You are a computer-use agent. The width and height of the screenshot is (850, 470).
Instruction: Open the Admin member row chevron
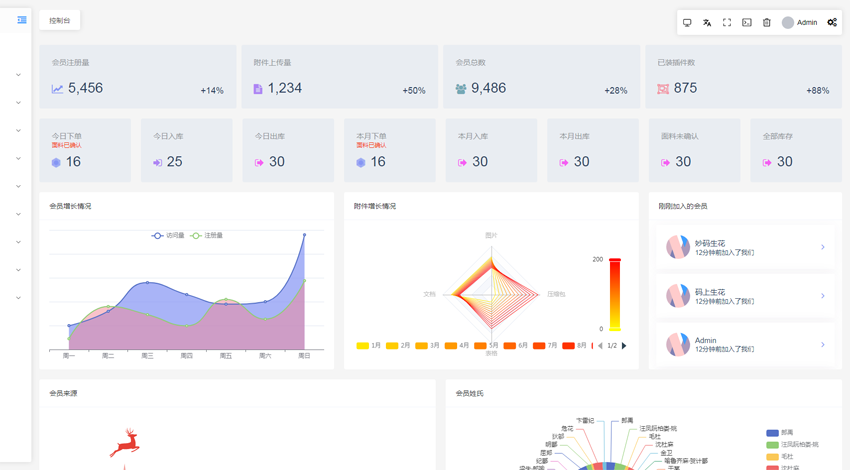(822, 345)
